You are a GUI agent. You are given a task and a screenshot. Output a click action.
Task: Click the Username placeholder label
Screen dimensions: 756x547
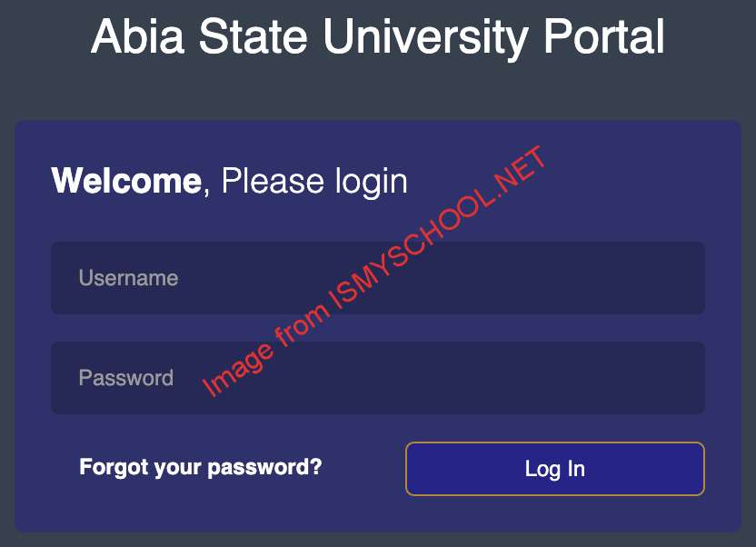click(x=129, y=278)
